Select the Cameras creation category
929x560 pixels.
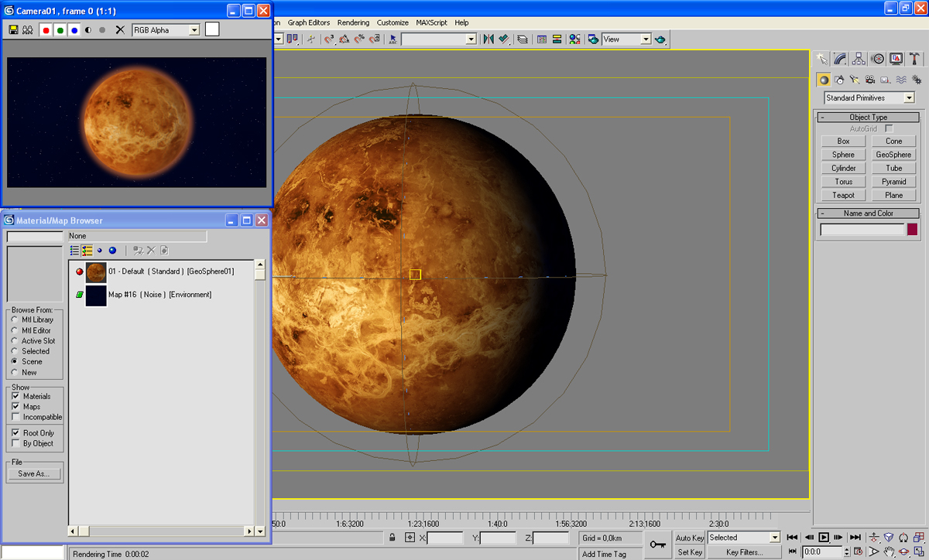869,80
